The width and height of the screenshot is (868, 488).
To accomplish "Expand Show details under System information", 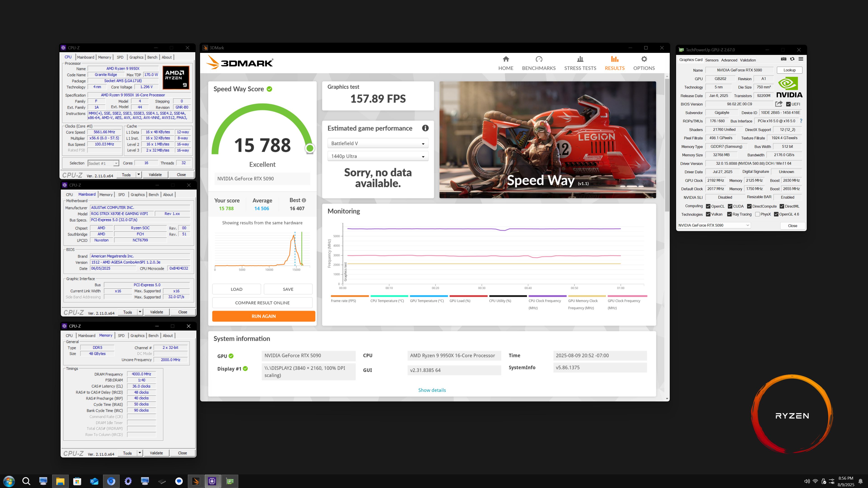I will click(432, 390).
